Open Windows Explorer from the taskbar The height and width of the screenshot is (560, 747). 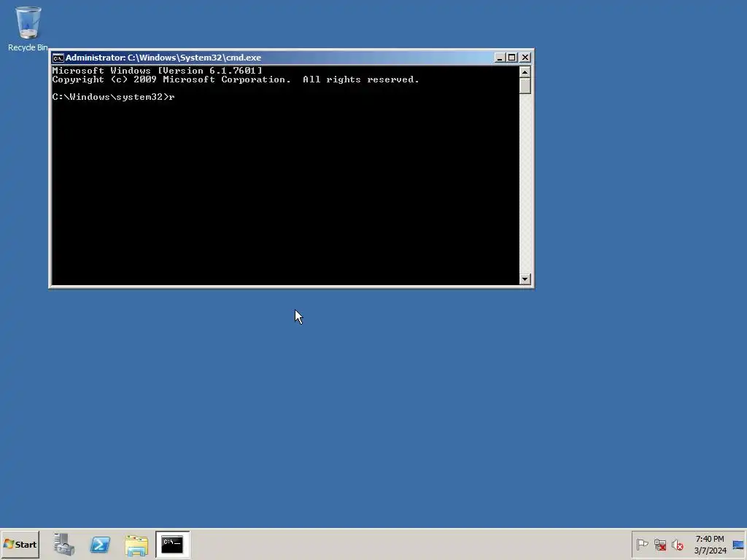click(x=136, y=544)
